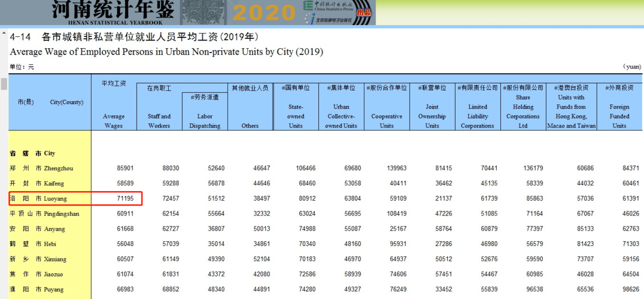Viewport: 644px width, 299px height.
Task: Click Zhengzhou share holding value 136179
Action: click(534, 168)
